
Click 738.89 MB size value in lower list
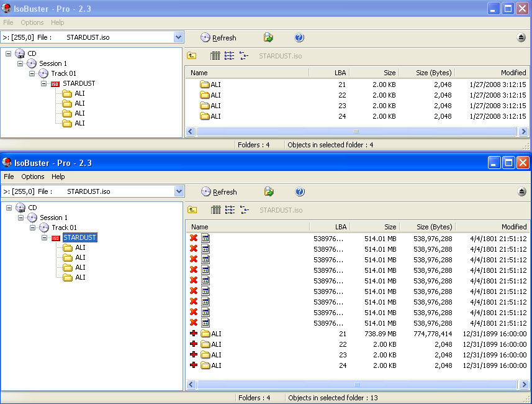[x=381, y=334]
